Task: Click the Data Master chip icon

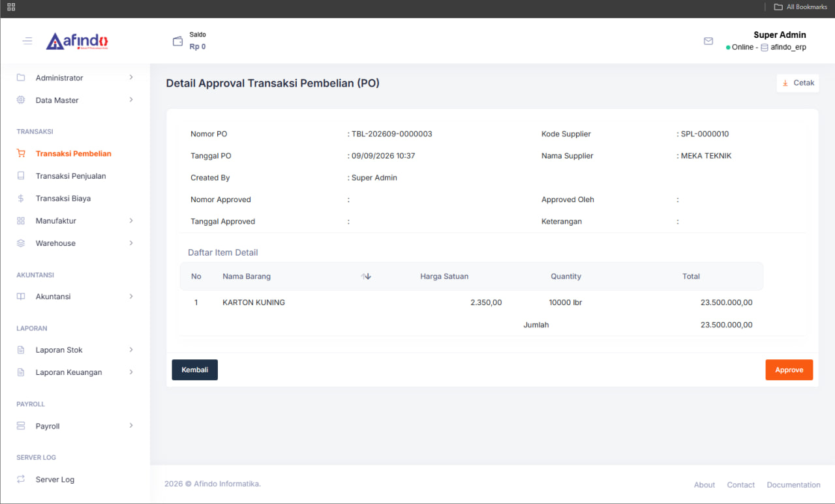Action: (21, 100)
